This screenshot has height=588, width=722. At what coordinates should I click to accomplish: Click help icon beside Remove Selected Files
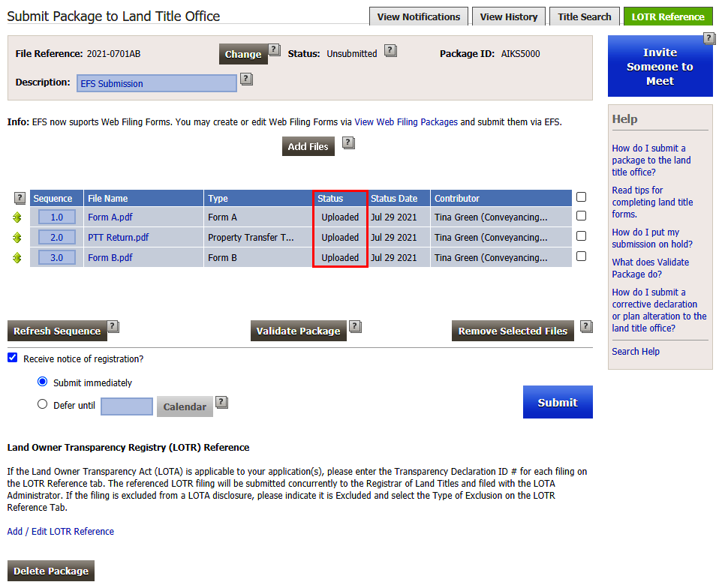point(586,327)
